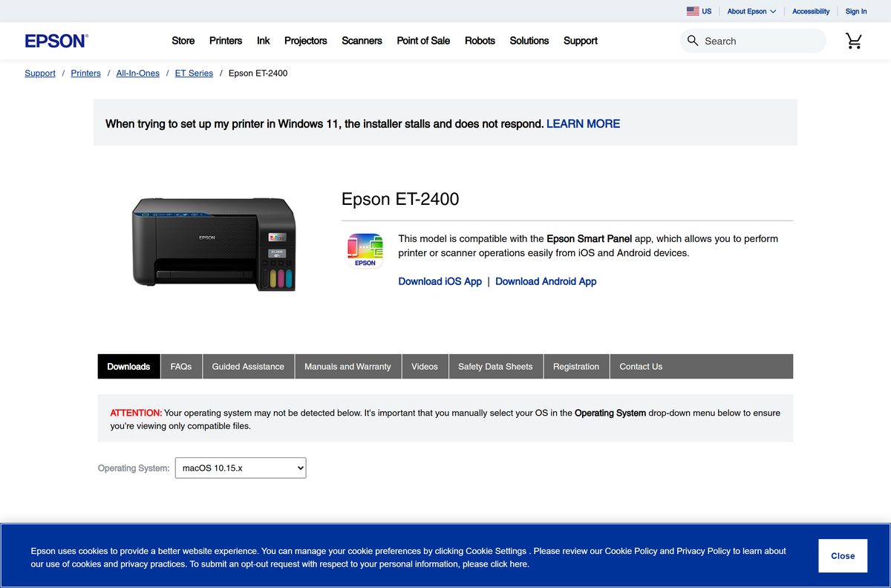The image size is (891, 588).
Task: Open the Projectors menu
Action: [306, 41]
